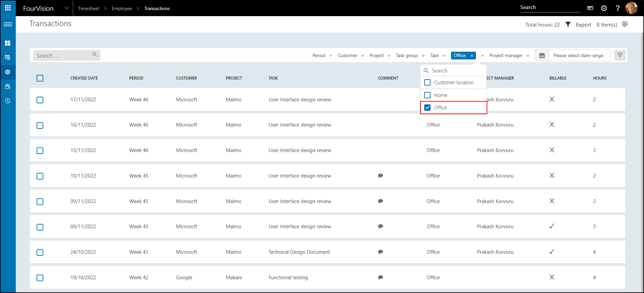Click the Google customer cell
This screenshot has width=644, height=293.
(x=184, y=278)
